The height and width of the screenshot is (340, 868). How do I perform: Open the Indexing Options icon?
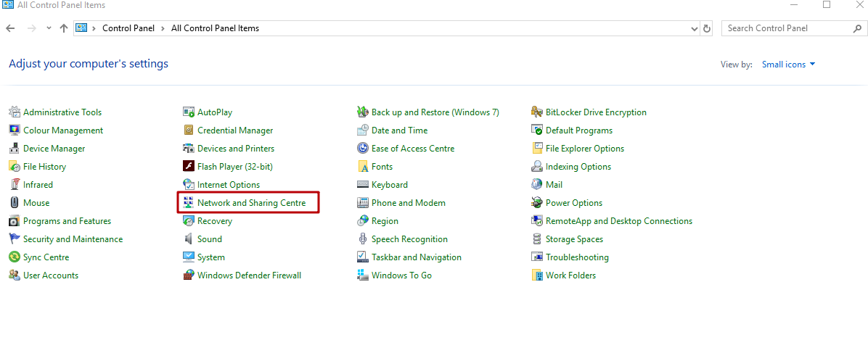[x=536, y=167]
